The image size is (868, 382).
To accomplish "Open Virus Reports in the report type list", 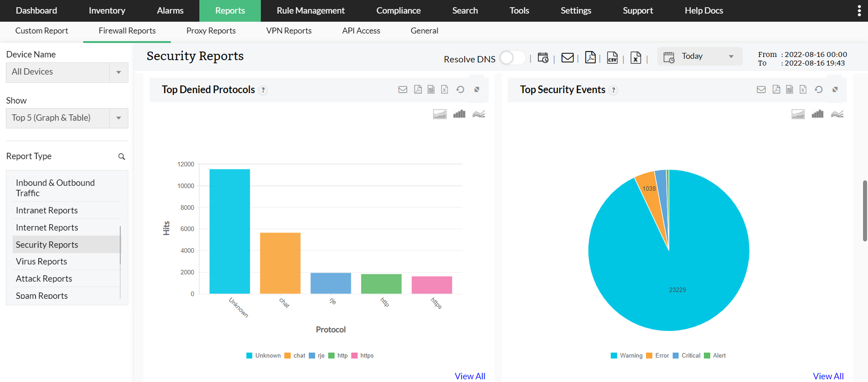I will [42, 261].
